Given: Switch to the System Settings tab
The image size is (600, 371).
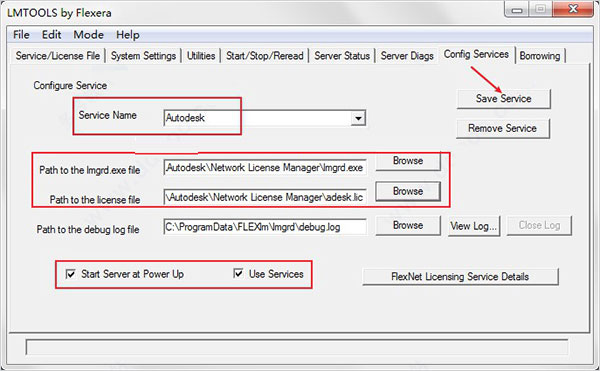Looking at the screenshot, I should (x=143, y=56).
